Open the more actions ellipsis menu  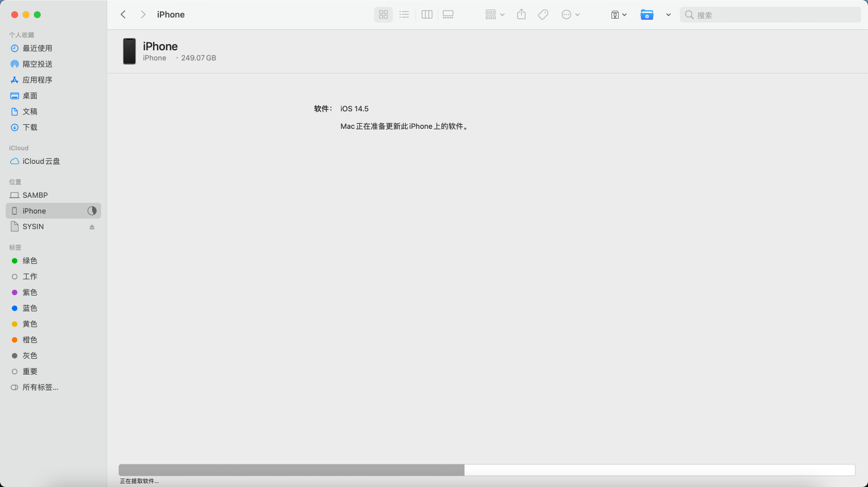click(571, 15)
